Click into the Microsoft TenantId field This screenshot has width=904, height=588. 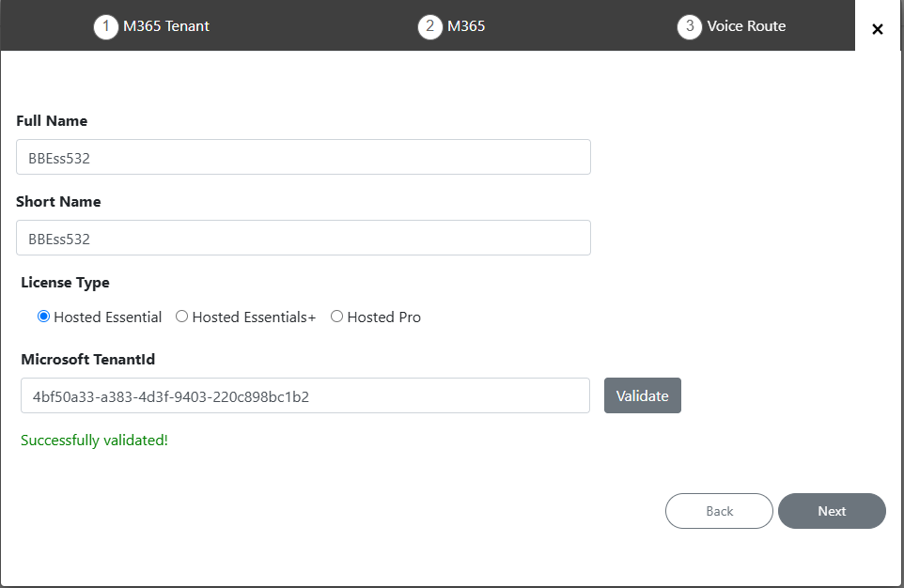click(305, 395)
